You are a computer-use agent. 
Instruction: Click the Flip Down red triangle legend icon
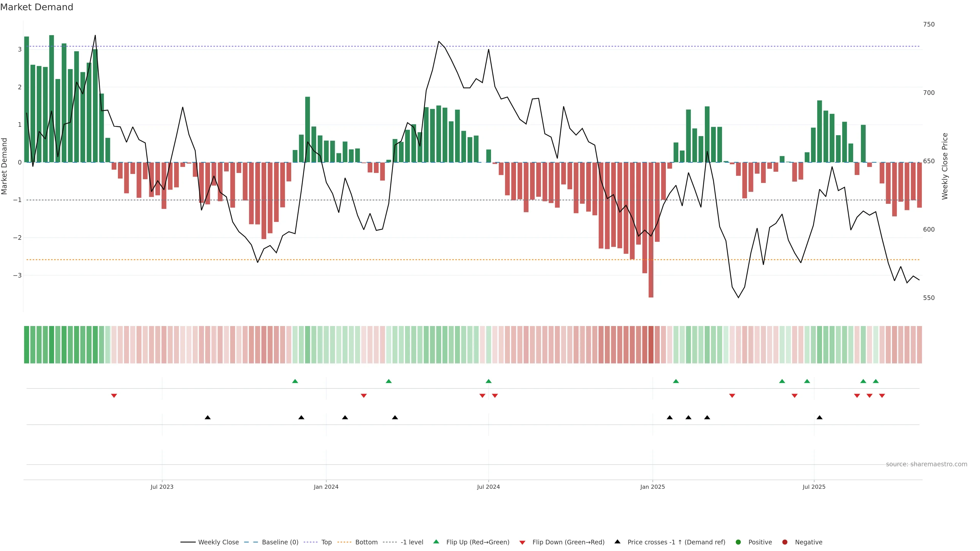522,542
